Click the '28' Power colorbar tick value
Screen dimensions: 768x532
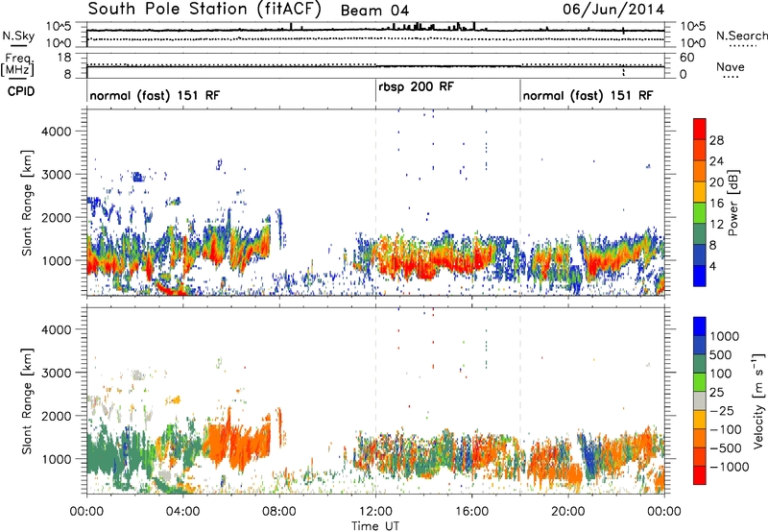coord(716,140)
